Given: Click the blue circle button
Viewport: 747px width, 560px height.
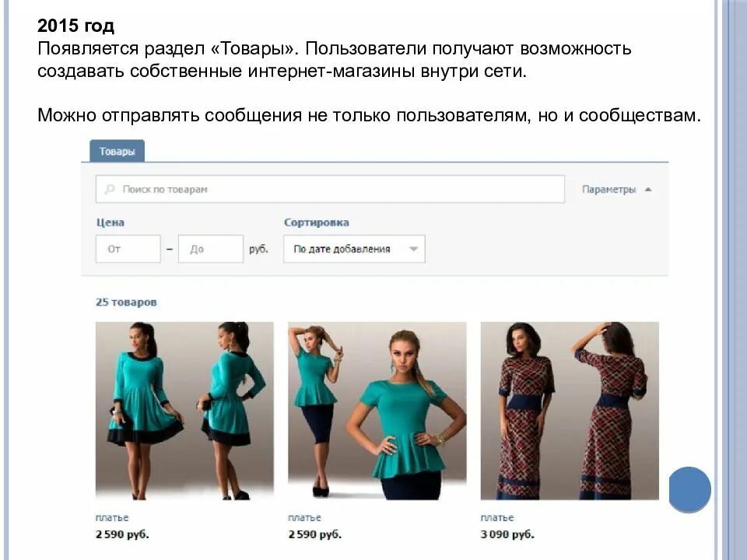Looking at the screenshot, I should [x=690, y=489].
